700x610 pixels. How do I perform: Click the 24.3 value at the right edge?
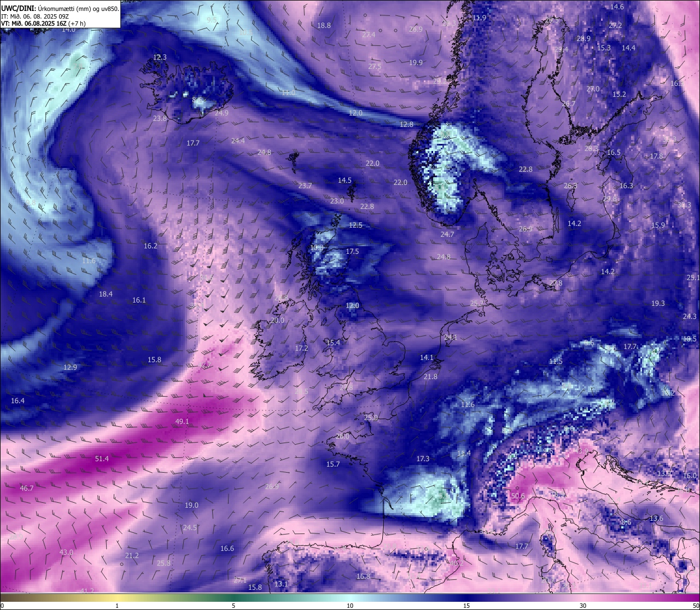click(x=690, y=316)
